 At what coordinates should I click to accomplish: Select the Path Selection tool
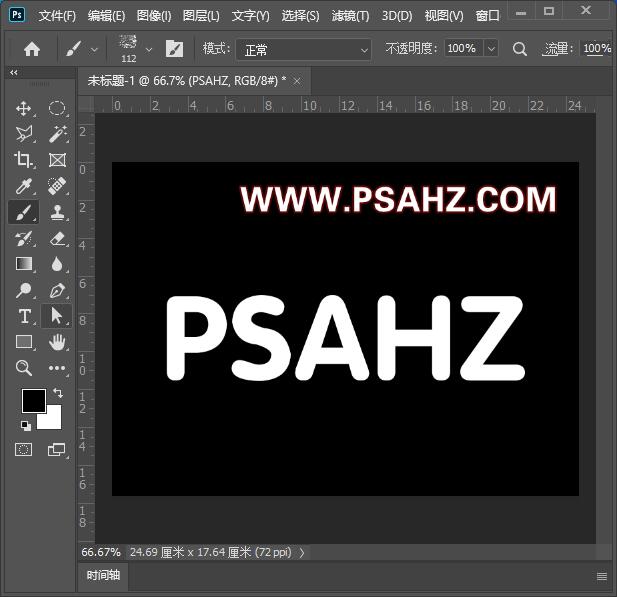[x=56, y=316]
